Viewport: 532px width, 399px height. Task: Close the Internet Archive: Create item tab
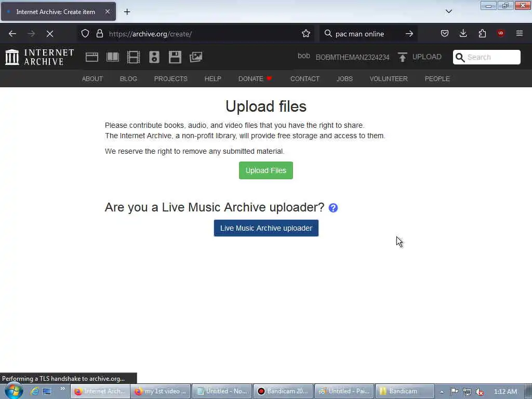108,11
